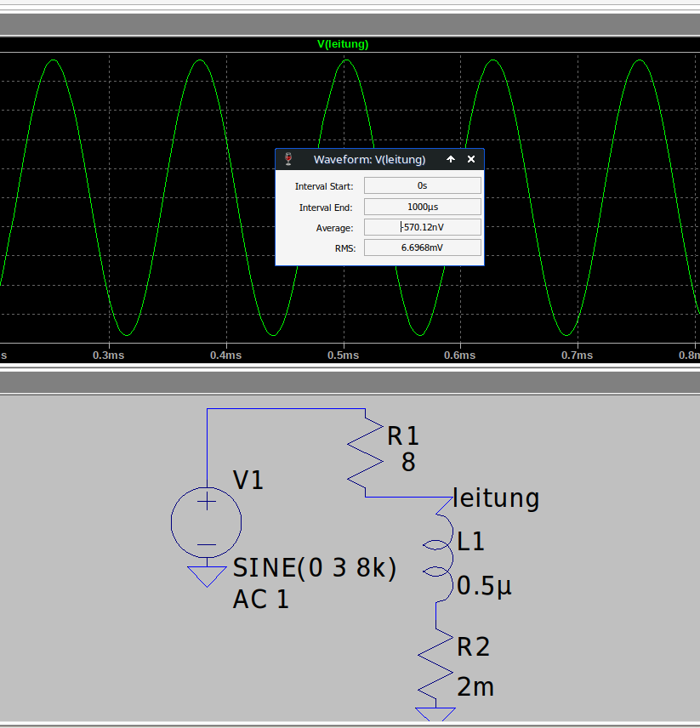Click the V(leitung) trace label
Image resolution: width=700 pixels, height=728 pixels.
tap(343, 44)
